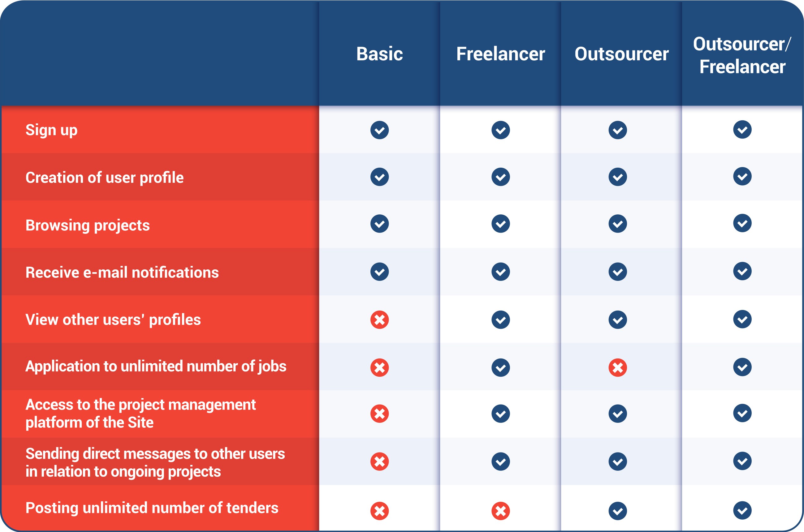
Task: Click the Basic checkmark for Sign up
Action: click(379, 130)
